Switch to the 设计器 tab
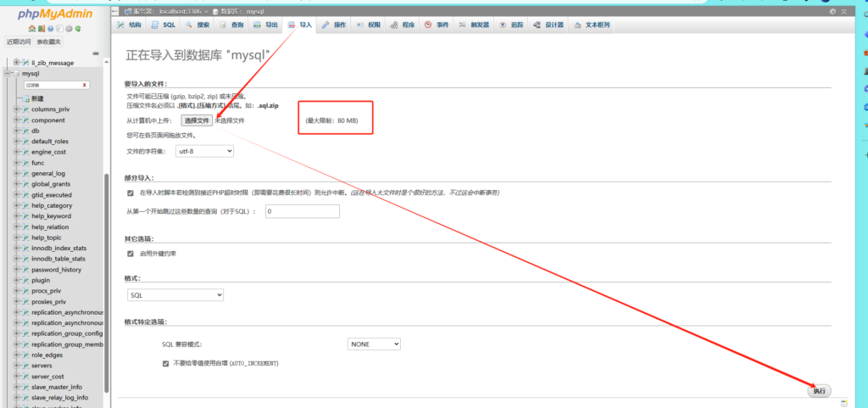This screenshot has height=408, width=868. pos(548,25)
